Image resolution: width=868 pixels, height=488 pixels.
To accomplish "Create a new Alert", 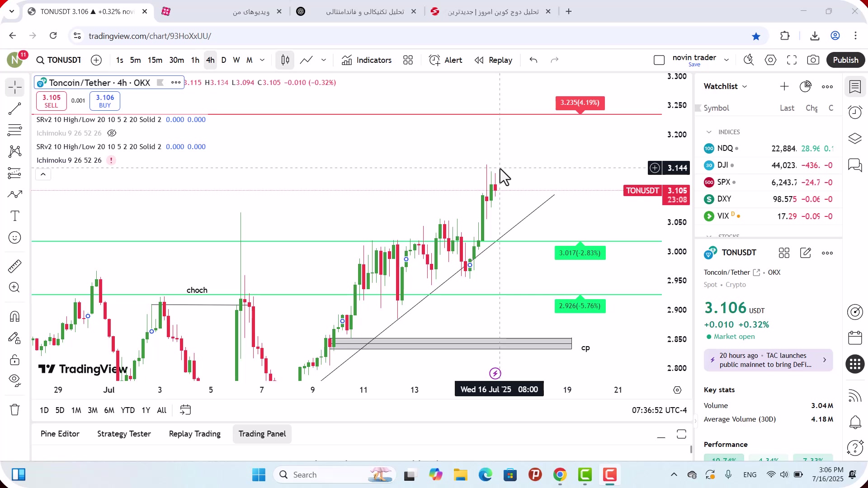I will pyautogui.click(x=446, y=60).
